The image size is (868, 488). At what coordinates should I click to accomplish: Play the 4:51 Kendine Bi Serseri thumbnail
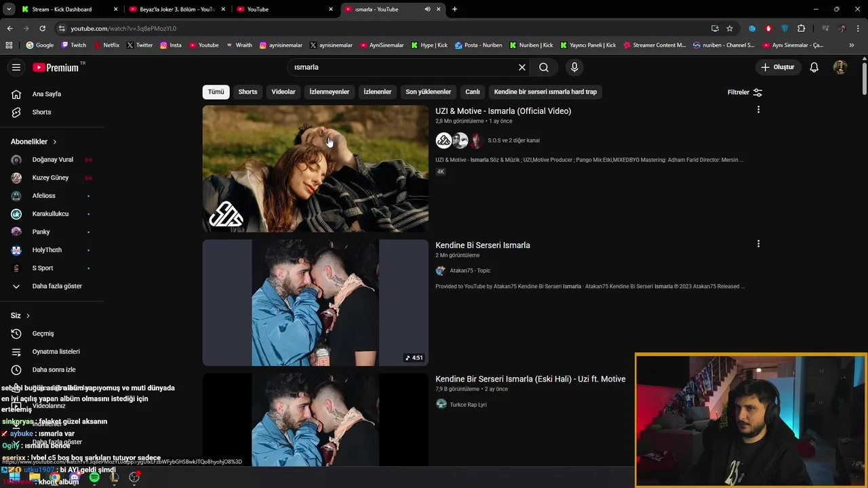coord(315,302)
